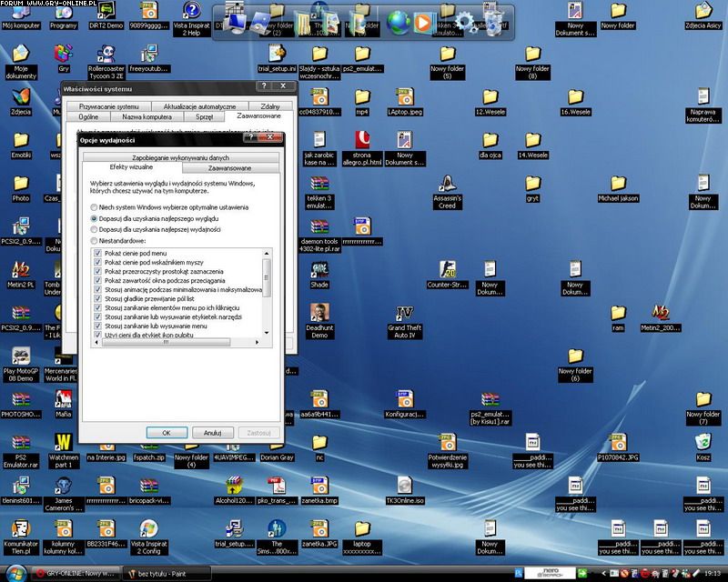Select the Watchmen part 1 icon
728x582 pixels.
pyautogui.click(x=64, y=450)
